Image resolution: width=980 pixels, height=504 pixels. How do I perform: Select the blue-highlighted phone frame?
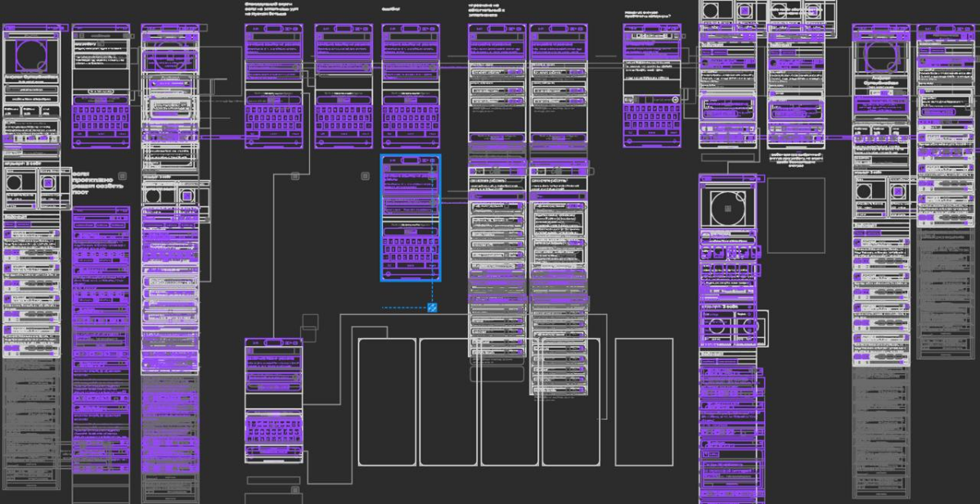pyautogui.click(x=411, y=218)
